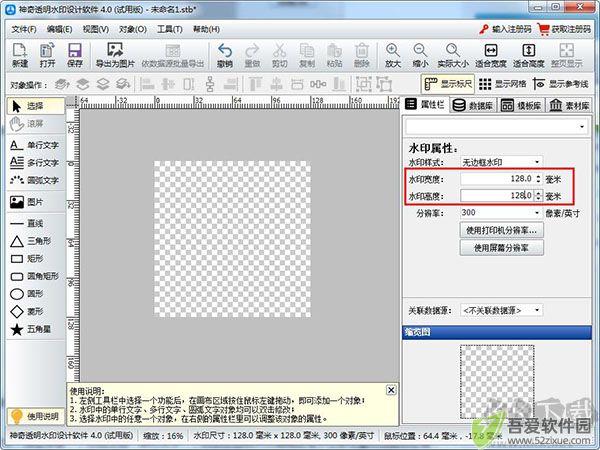The image size is (600, 450).
Task: Select the 单行文字 single-line text tool
Action: click(36, 145)
